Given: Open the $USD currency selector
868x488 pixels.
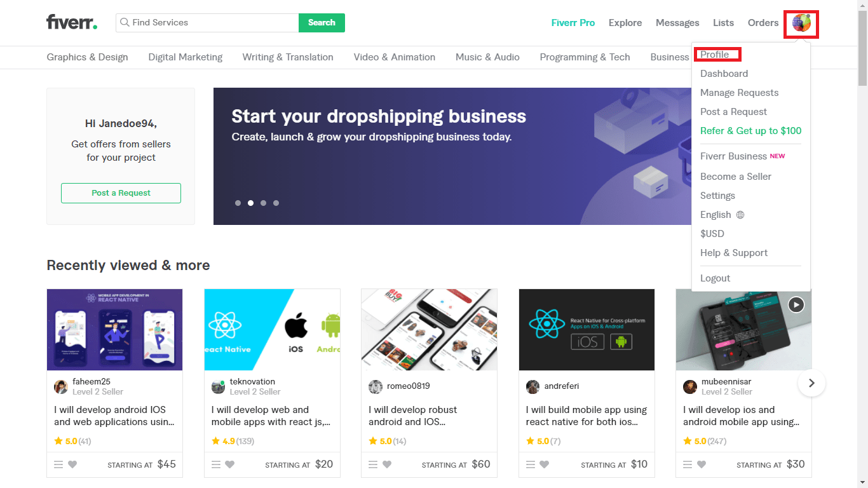Looking at the screenshot, I should [712, 234].
